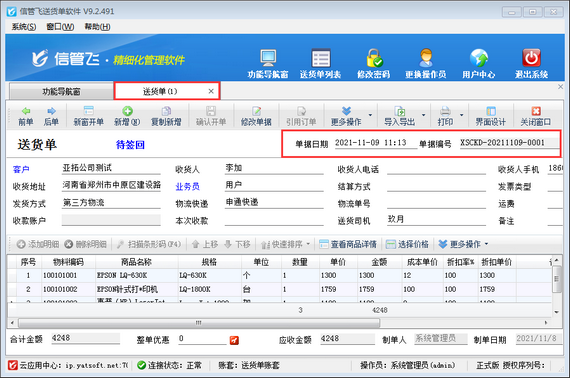
Task: Switch to the 功能导航窗 tab
Action: click(x=61, y=91)
